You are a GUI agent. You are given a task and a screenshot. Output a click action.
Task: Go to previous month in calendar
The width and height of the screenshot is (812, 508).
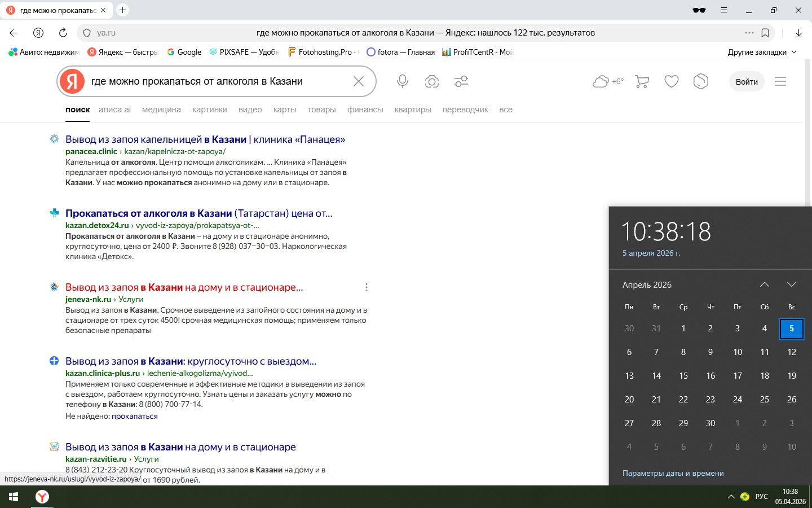(765, 284)
